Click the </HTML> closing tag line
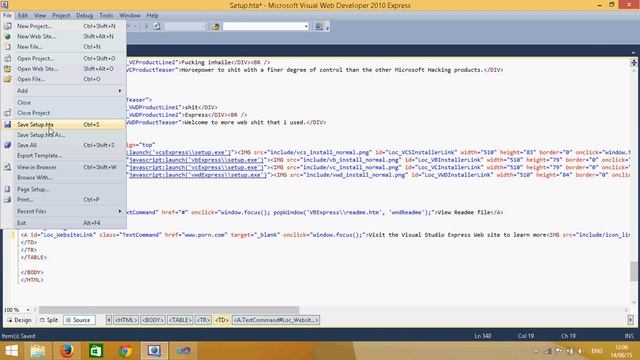The width and height of the screenshot is (640, 360). tap(32, 280)
